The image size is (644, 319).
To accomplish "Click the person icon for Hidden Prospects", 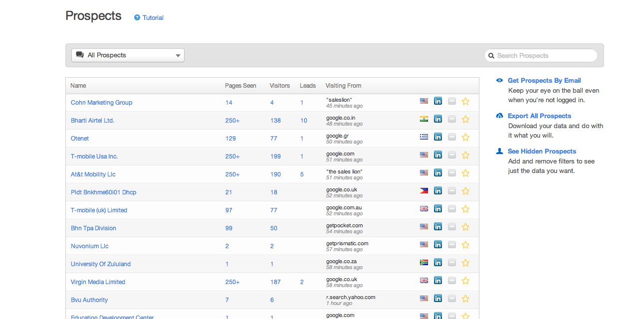I will click(499, 151).
